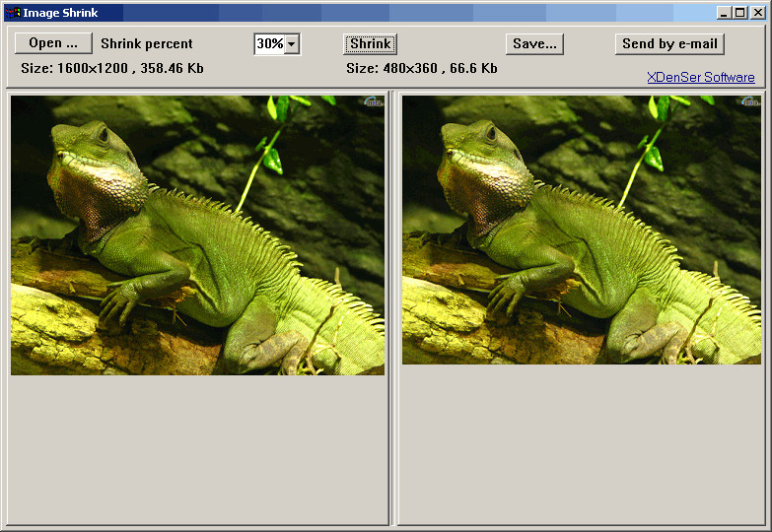The height and width of the screenshot is (532, 772).
Task: Click the Shrink percent label
Action: 147,43
